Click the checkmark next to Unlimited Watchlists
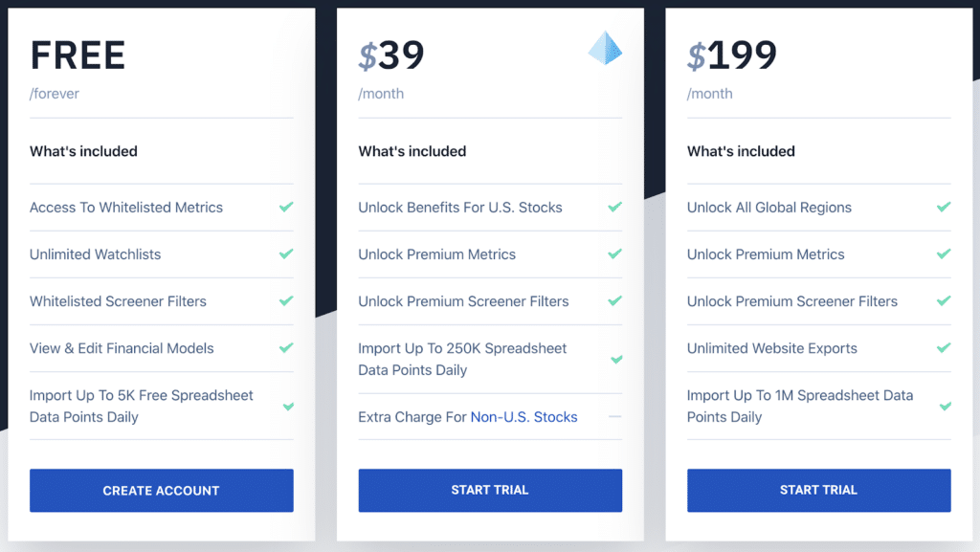 tap(287, 254)
